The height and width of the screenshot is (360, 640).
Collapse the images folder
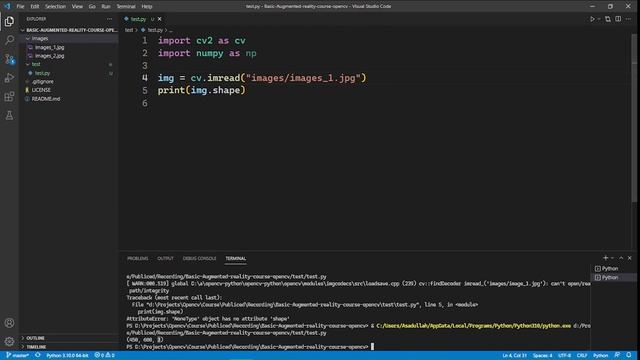[69, 38]
